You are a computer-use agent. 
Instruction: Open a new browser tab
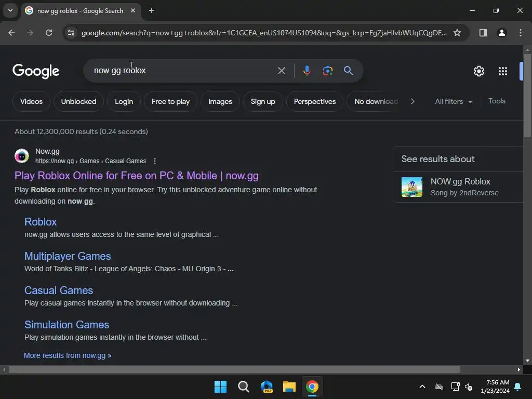click(x=152, y=10)
